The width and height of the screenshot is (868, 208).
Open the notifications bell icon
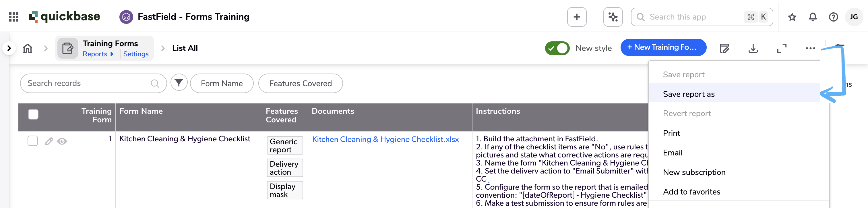tap(813, 17)
